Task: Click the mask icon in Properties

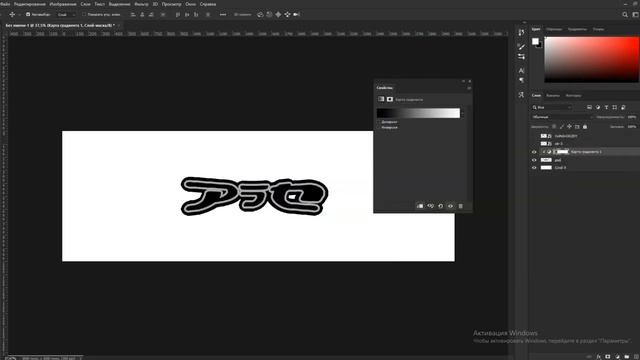Action: tap(390, 99)
